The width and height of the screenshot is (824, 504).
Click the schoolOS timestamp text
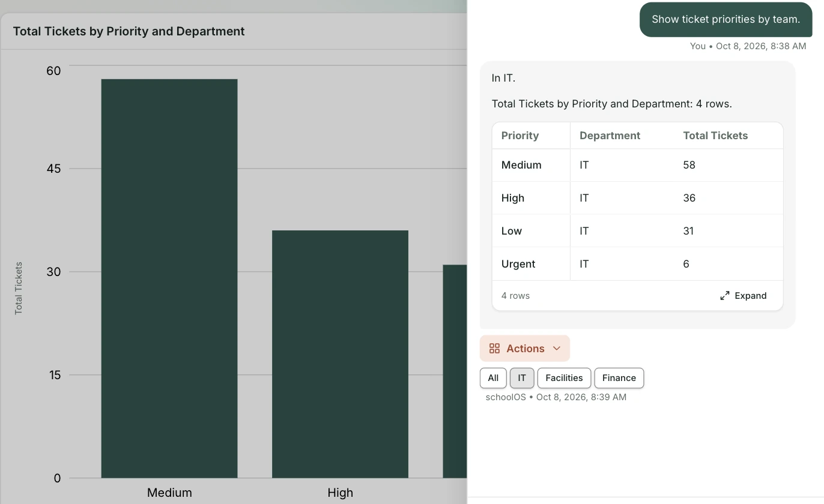556,397
